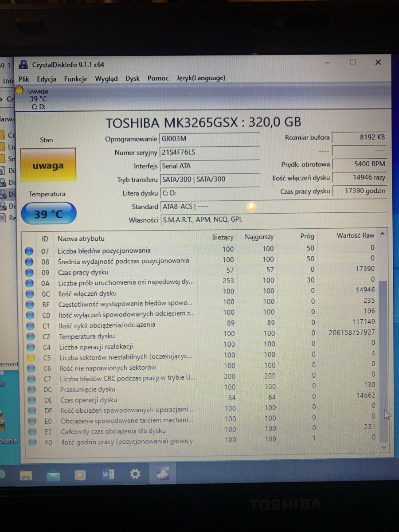This screenshot has width=399, height=532.
Task: Click the blue status dot for attribute C4
Action: tap(31, 347)
